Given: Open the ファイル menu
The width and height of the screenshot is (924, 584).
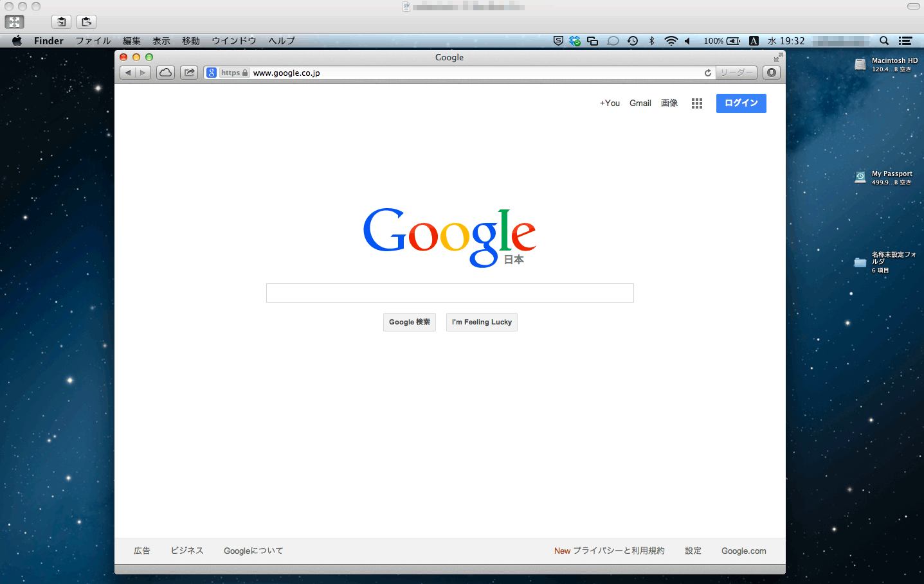Looking at the screenshot, I should (93, 40).
